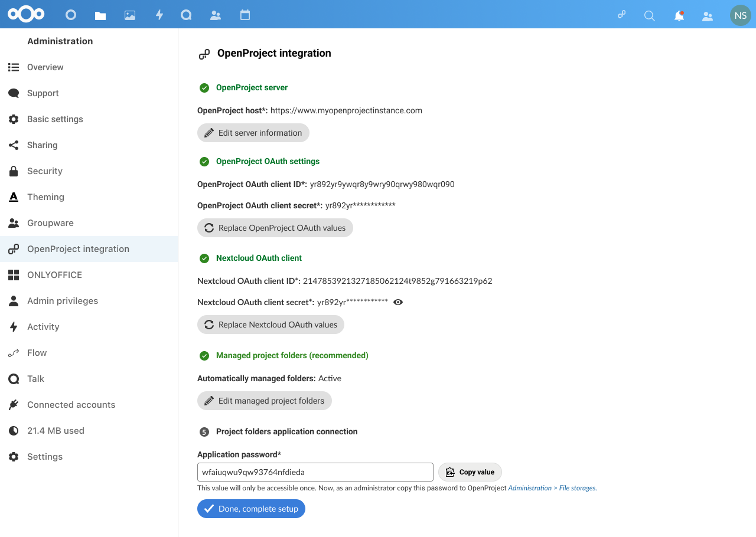This screenshot has height=537, width=756.
Task: Select Theming in the administration sidebar
Action: point(45,197)
